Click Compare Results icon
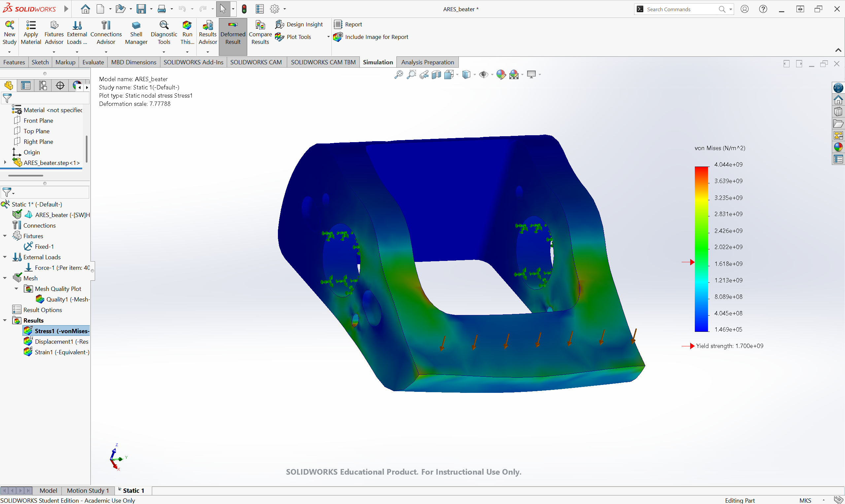The image size is (845, 504). click(260, 33)
